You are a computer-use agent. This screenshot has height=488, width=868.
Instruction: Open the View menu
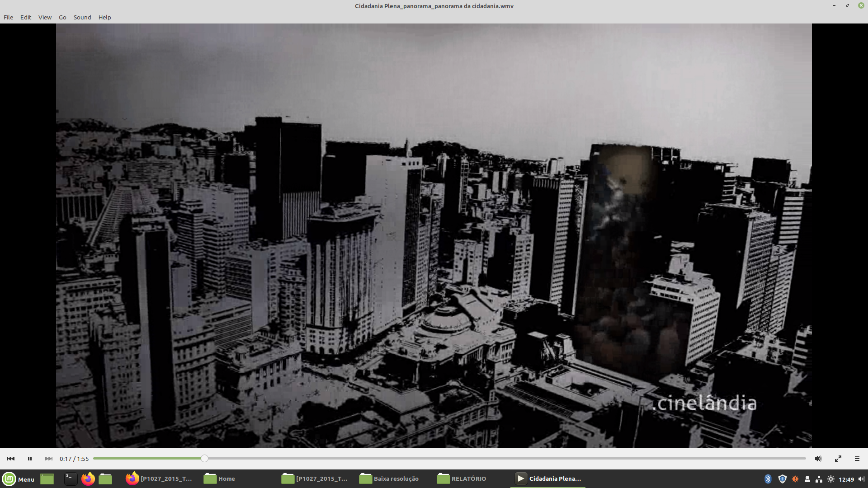point(45,17)
